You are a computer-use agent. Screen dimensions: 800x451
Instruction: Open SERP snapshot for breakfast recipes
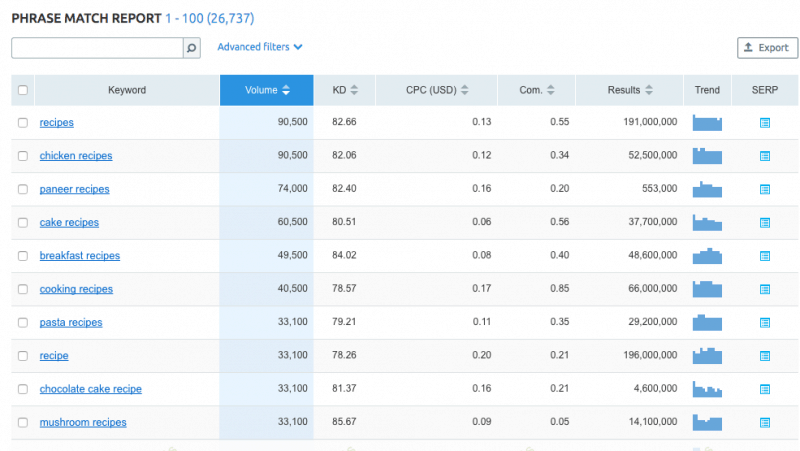[764, 256]
